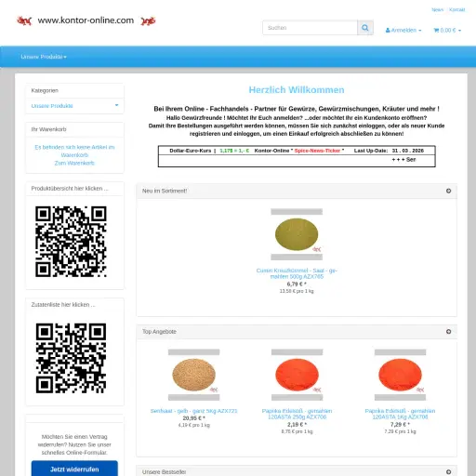Collapse the Neu im Sortiment panel icon

448,191
